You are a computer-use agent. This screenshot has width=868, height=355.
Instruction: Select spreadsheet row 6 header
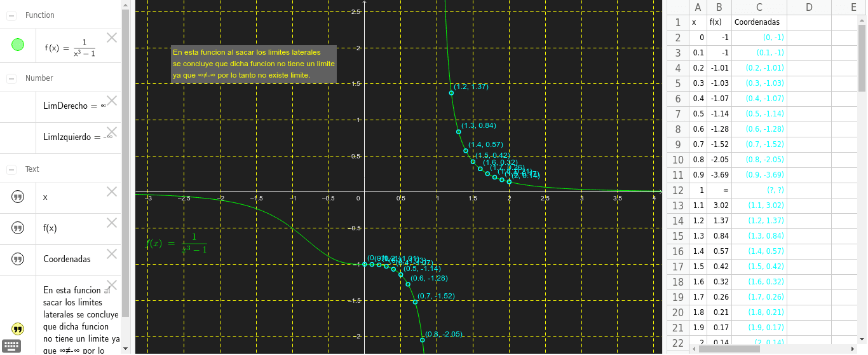(677, 99)
